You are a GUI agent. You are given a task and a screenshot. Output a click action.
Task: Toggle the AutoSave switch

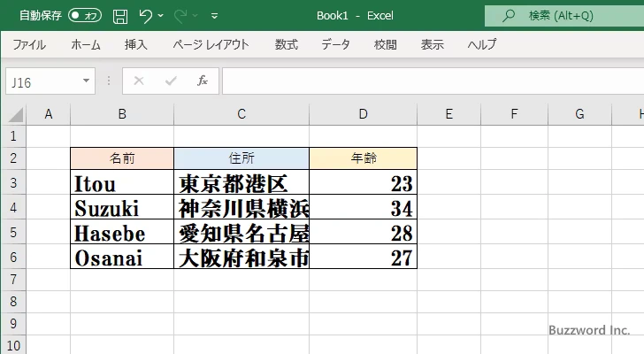point(85,16)
